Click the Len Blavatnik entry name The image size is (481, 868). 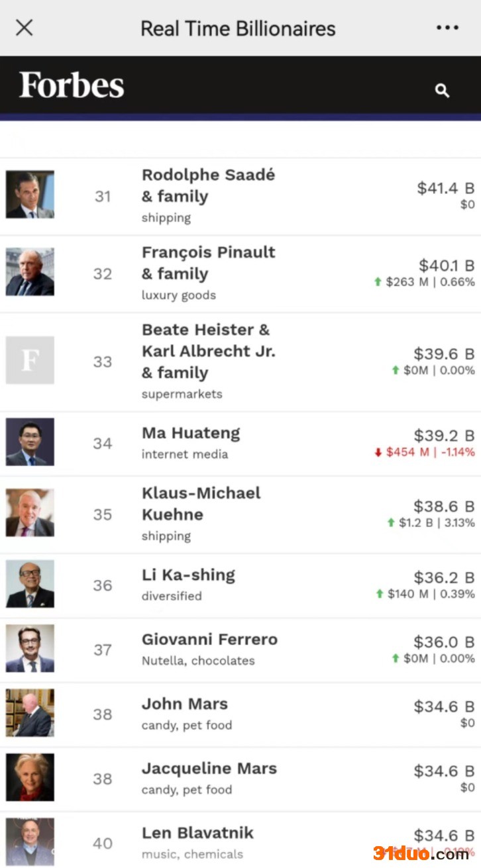point(197,833)
